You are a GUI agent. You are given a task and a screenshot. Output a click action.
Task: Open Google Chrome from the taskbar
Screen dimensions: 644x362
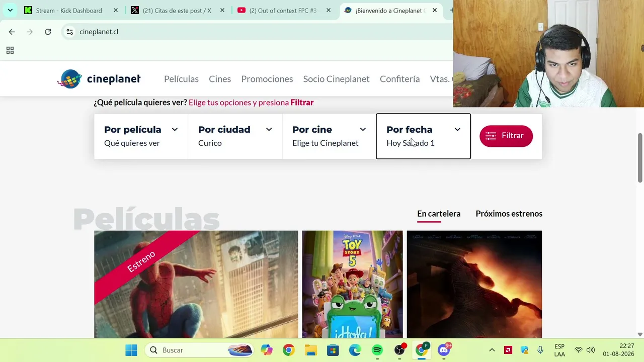289,350
